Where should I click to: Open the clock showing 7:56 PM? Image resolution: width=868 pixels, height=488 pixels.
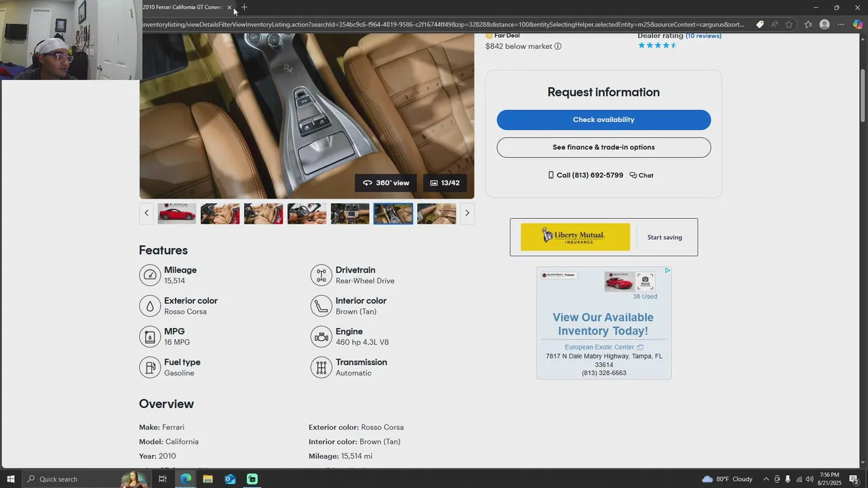click(x=830, y=479)
